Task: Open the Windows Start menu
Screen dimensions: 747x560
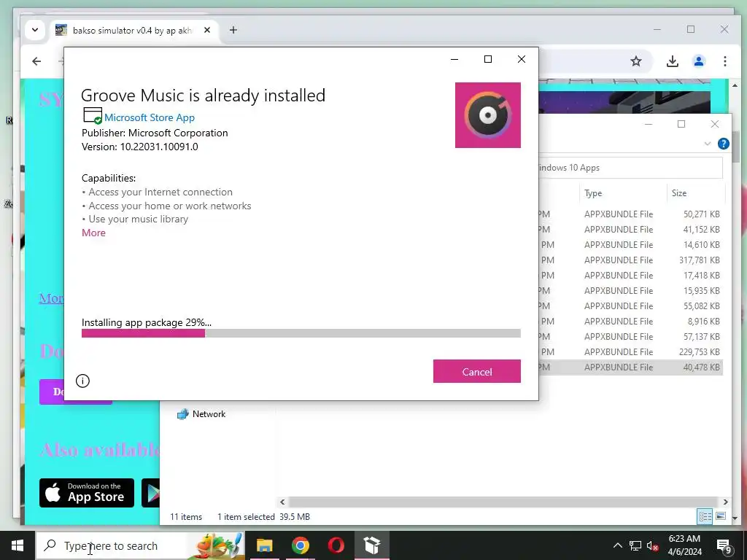Action: point(18,545)
